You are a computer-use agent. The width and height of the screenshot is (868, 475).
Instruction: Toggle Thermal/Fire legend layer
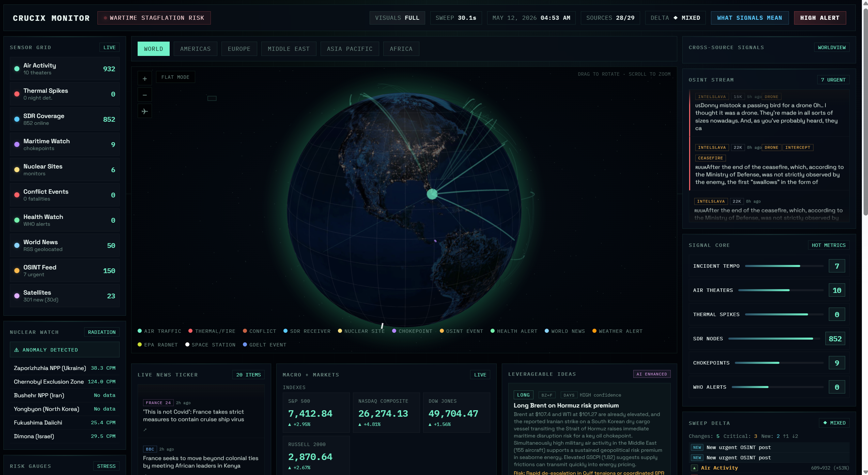coord(212,331)
